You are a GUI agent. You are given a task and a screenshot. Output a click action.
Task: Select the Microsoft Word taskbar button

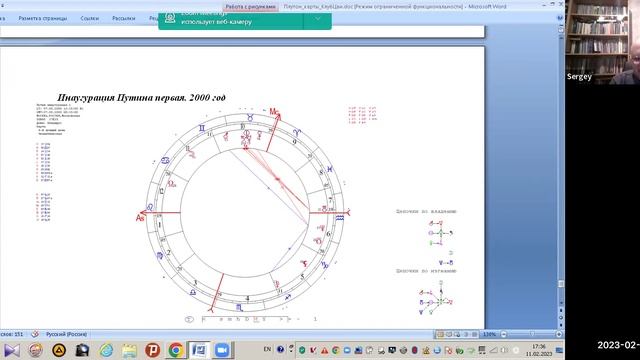(x=199, y=350)
